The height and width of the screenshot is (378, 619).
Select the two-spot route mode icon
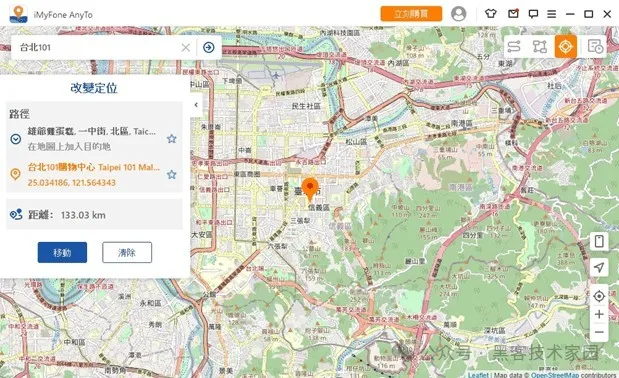click(x=514, y=47)
